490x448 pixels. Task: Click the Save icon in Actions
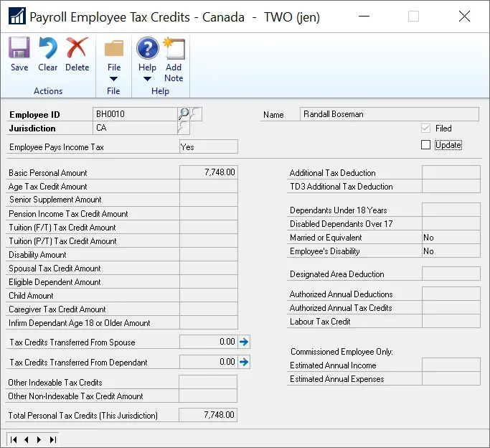coord(19,50)
